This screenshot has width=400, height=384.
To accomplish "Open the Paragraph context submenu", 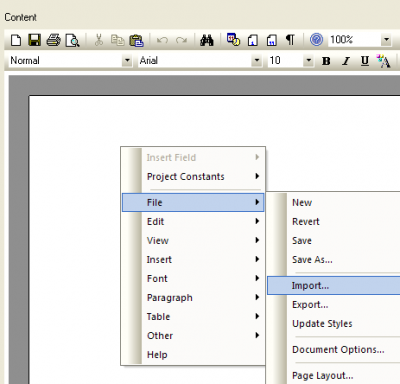I will (x=193, y=297).
